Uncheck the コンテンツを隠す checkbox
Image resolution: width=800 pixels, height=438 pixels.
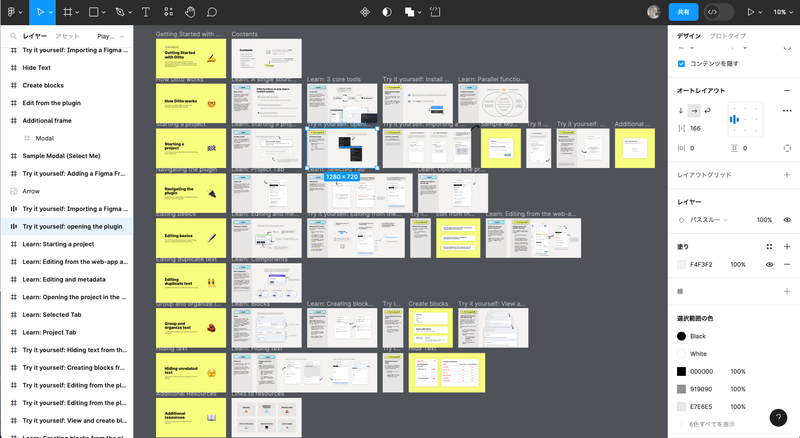[x=682, y=63]
